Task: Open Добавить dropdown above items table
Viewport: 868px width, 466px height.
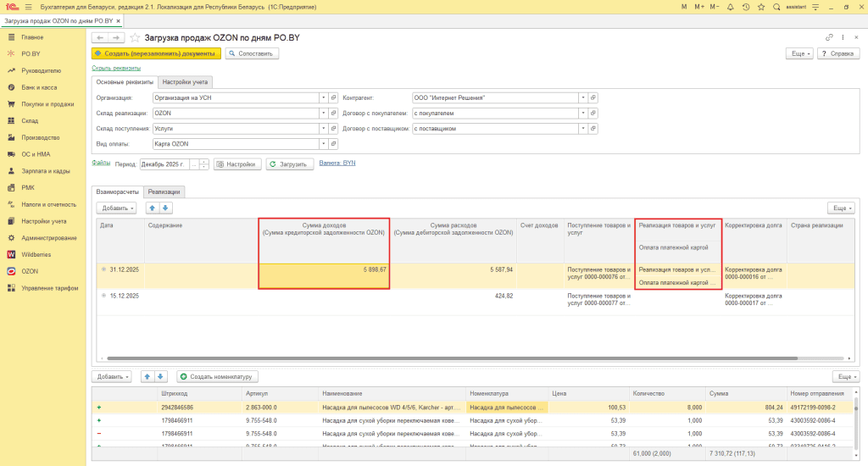Action: click(x=111, y=376)
